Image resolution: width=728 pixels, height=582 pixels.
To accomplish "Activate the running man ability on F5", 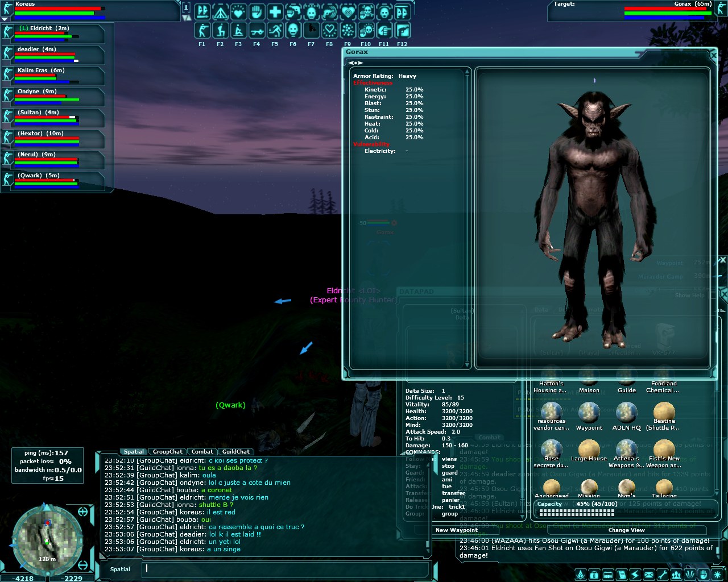I will (x=275, y=30).
